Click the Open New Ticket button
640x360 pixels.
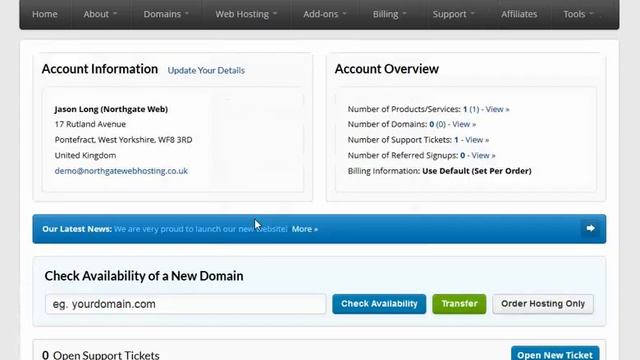(x=555, y=353)
